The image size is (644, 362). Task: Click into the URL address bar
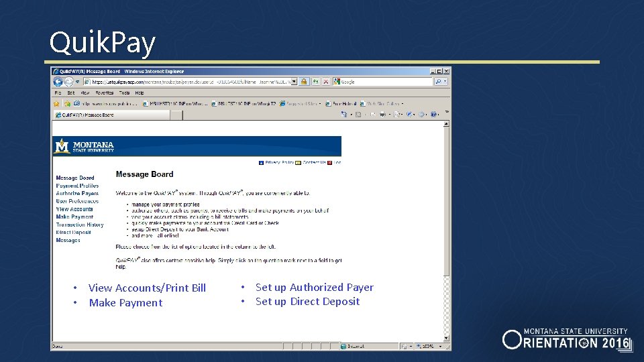click(x=191, y=82)
